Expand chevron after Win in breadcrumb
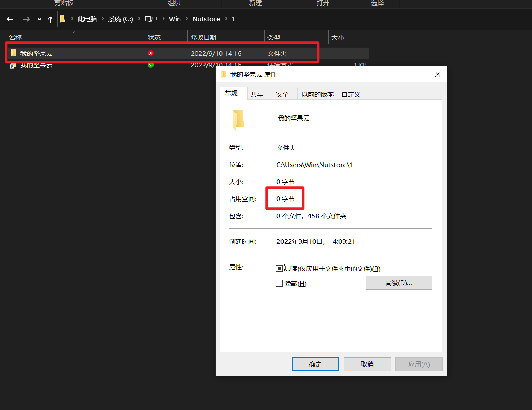Image resolution: width=532 pixels, height=410 pixels. 187,19
